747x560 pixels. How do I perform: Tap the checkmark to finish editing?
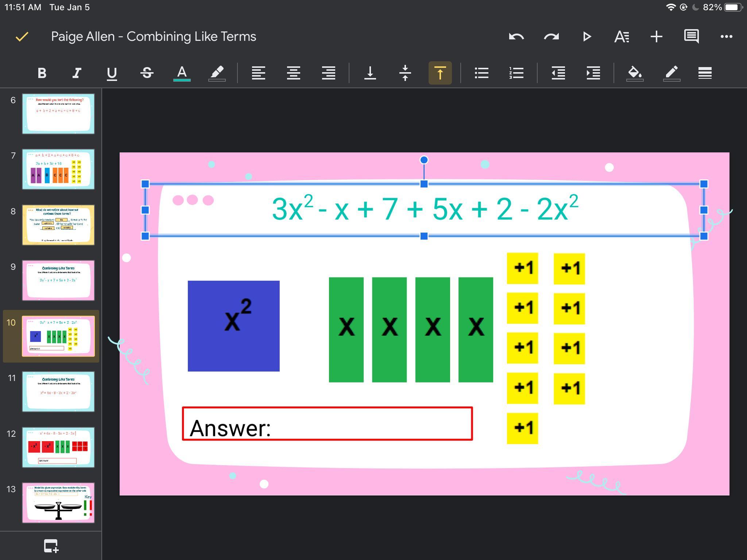[22, 36]
